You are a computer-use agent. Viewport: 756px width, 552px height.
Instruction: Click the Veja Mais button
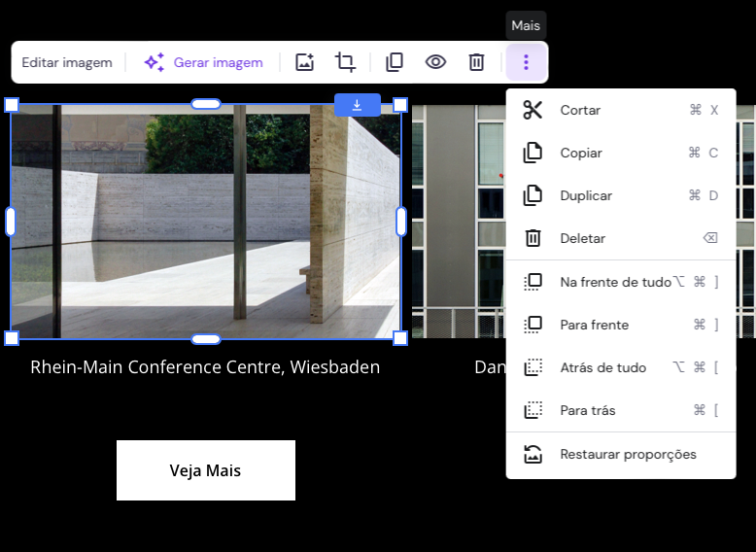click(206, 470)
